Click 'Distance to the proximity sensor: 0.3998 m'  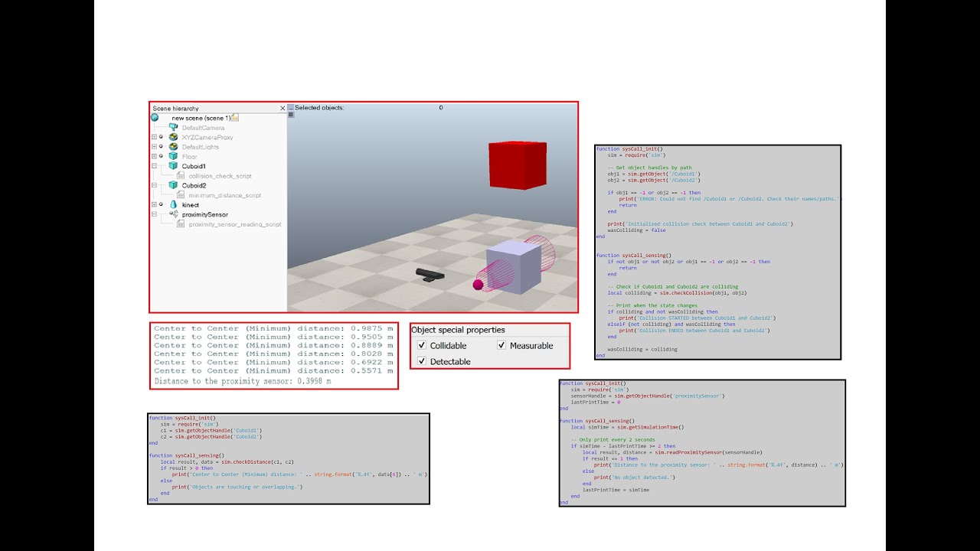click(243, 380)
